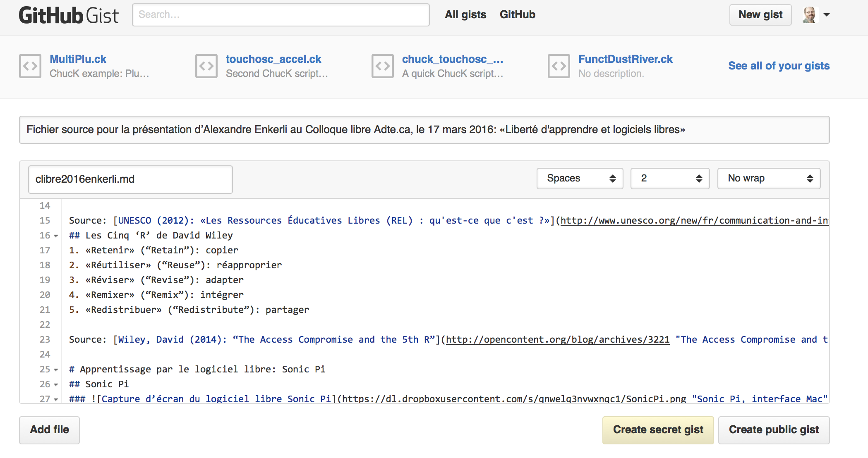The image size is (868, 458).
Task: Click the opencontent.org URL on line 23
Action: pyautogui.click(x=558, y=340)
